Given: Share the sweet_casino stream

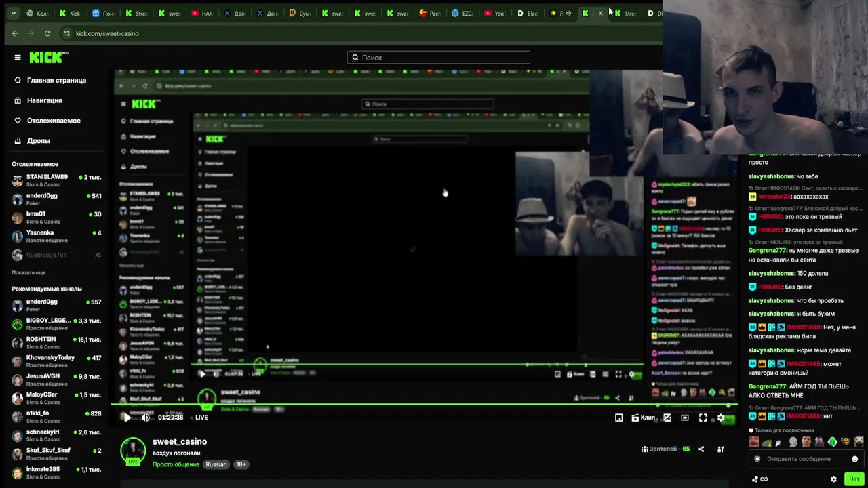Looking at the screenshot, I should pos(701,449).
